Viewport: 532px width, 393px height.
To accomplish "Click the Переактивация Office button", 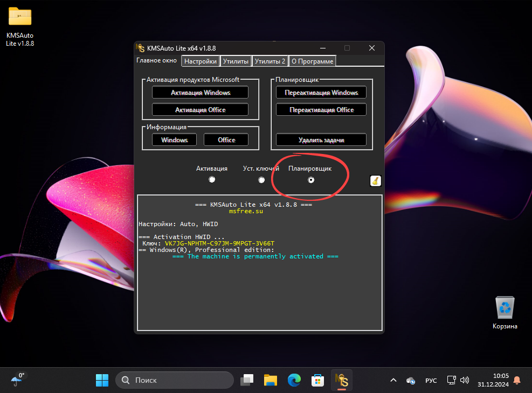I will click(x=321, y=110).
